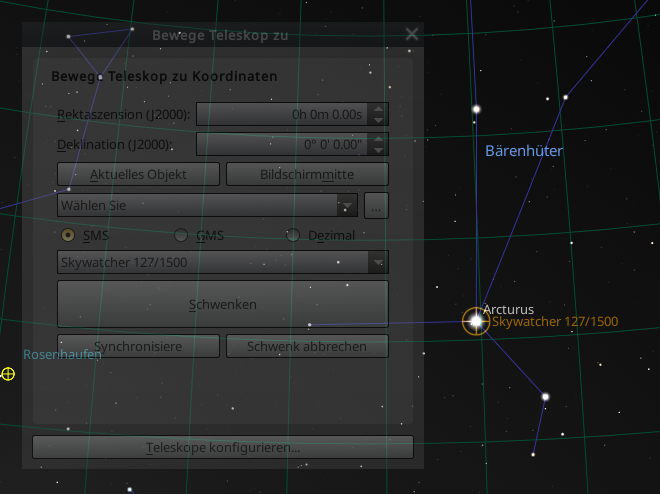
Task: Click the Synchronisiere button
Action: pos(138,346)
